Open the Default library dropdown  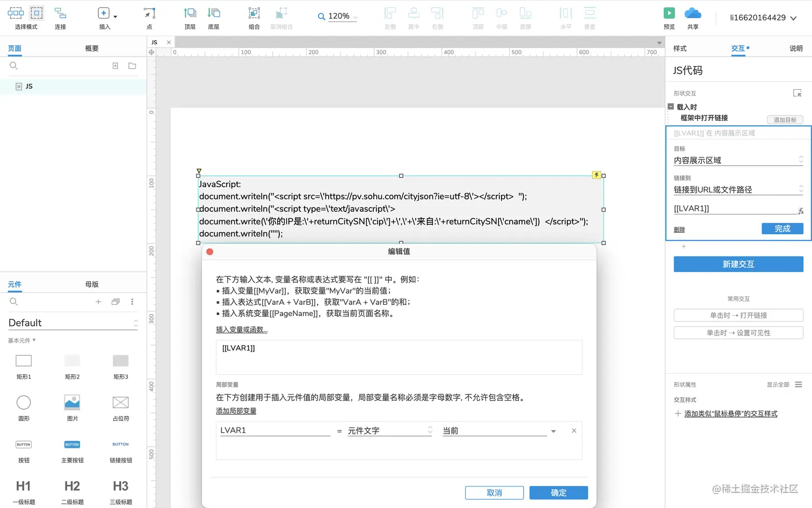click(73, 323)
